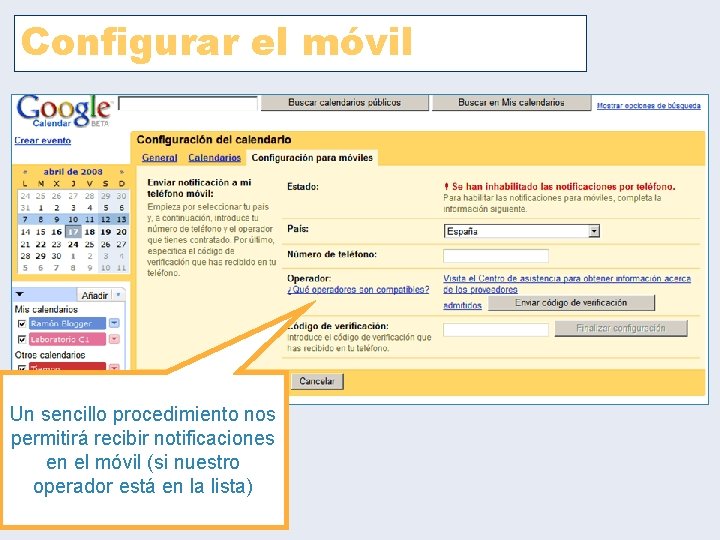This screenshot has width=720, height=540.
Task: Select day 24 of April in mini calendar
Action: (x=73, y=244)
